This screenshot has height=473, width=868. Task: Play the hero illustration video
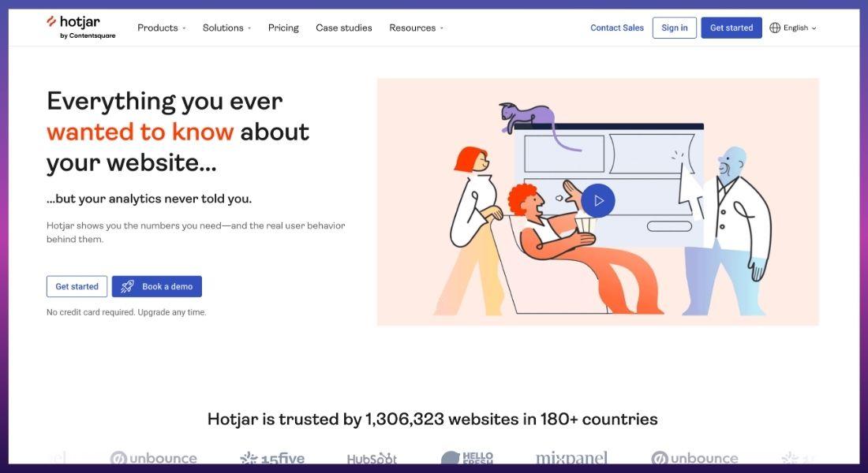[598, 200]
